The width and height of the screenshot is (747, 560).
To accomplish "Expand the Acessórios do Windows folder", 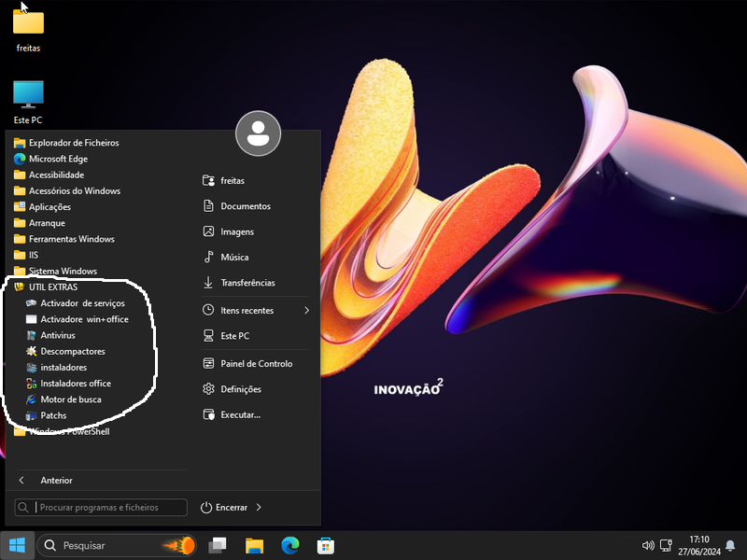I will tap(67, 191).
